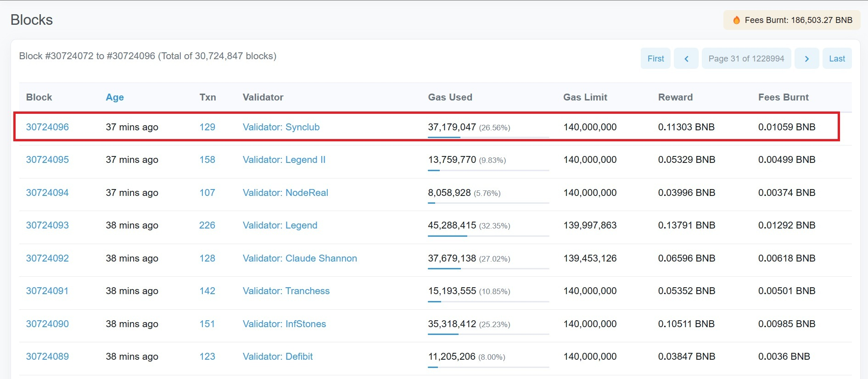Open Validator: Claude Shannon profile

[x=300, y=258]
